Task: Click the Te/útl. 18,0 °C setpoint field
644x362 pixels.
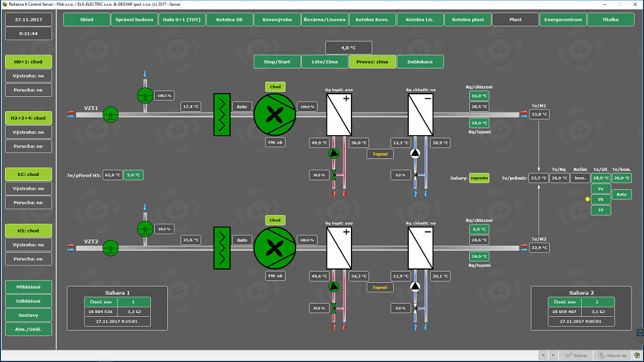Action: coord(601,178)
